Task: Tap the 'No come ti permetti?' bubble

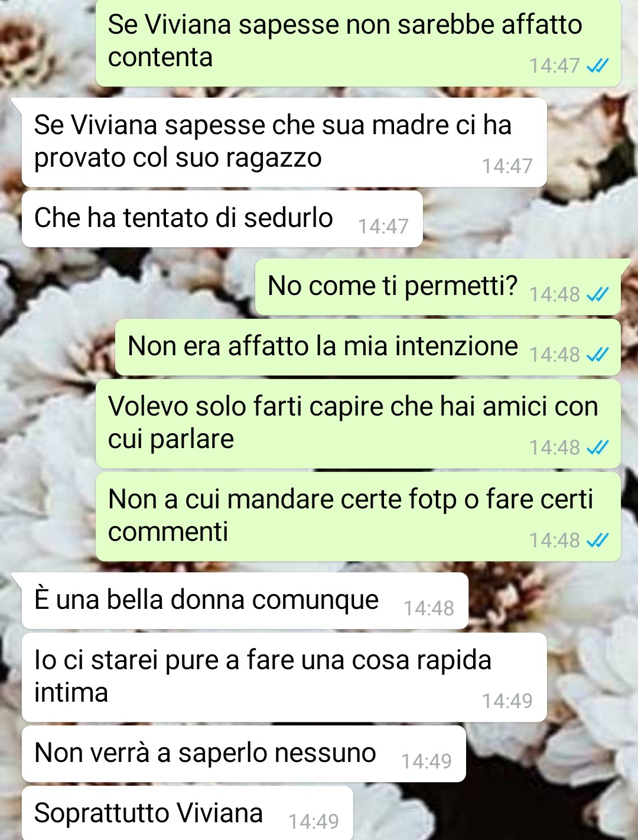Action: [438, 287]
